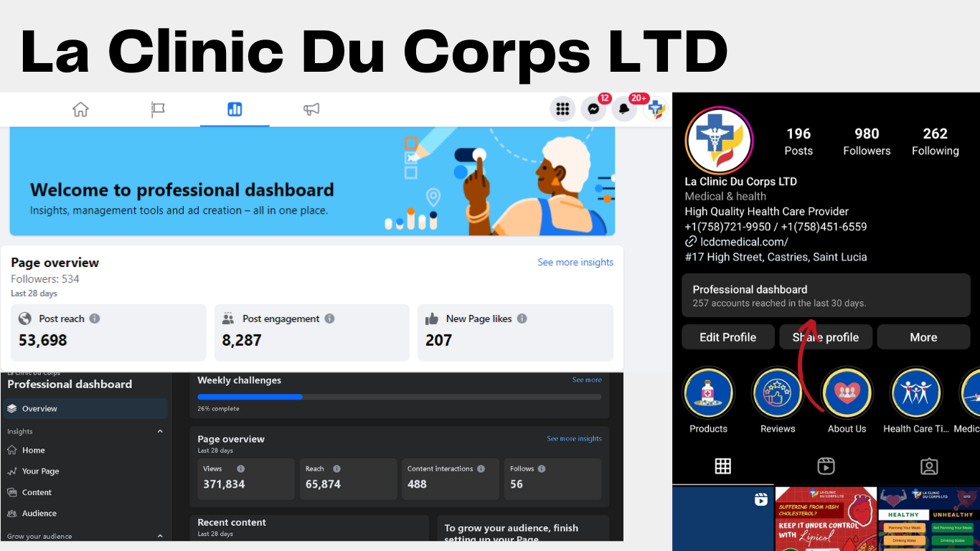Viewport: 980px width, 551px height.
Task: Open the 262 Following list
Action: tap(936, 141)
